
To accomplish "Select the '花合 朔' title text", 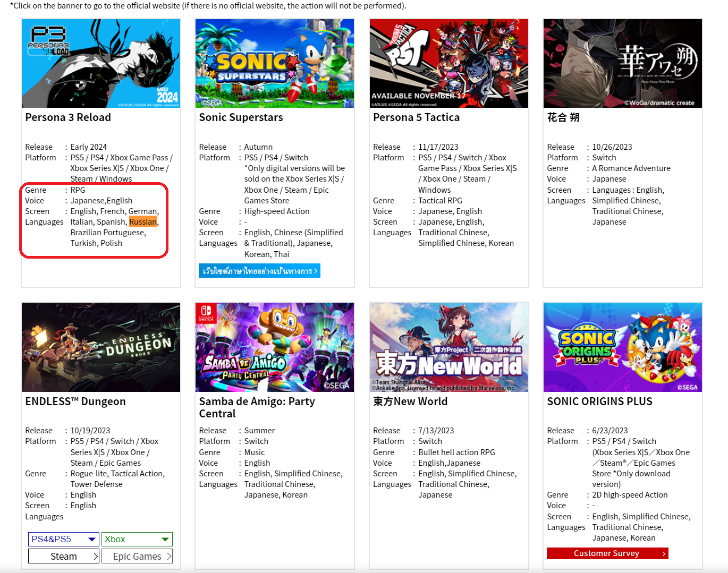I will click(563, 117).
